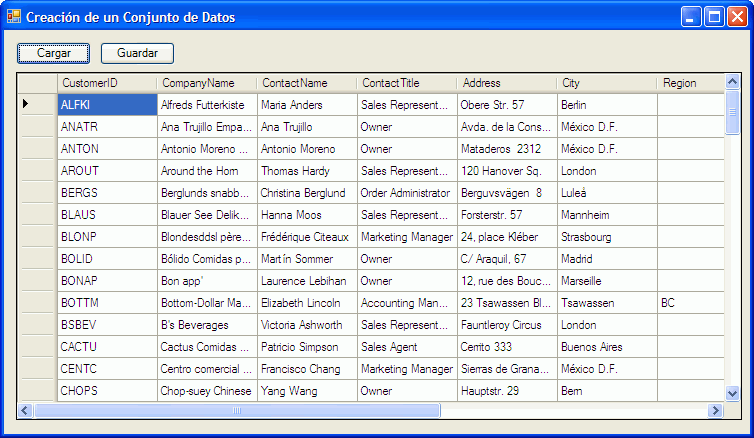Click the Cargar button
Screen dimensions: 754x438
[x=53, y=53]
